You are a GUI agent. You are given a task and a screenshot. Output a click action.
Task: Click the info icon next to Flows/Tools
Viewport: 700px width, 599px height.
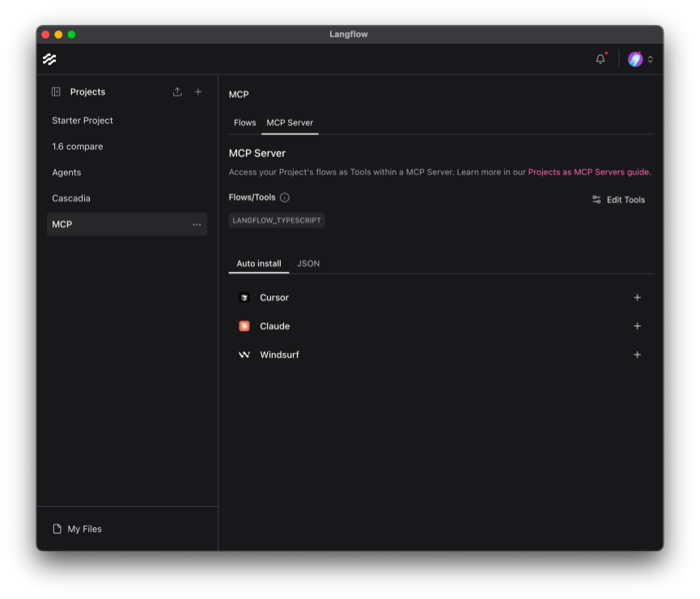(x=284, y=197)
